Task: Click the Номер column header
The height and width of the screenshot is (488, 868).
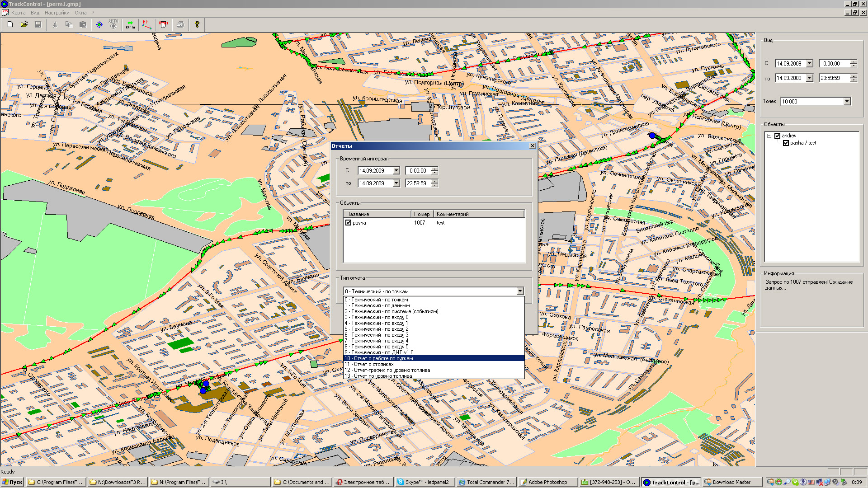Action: 422,214
